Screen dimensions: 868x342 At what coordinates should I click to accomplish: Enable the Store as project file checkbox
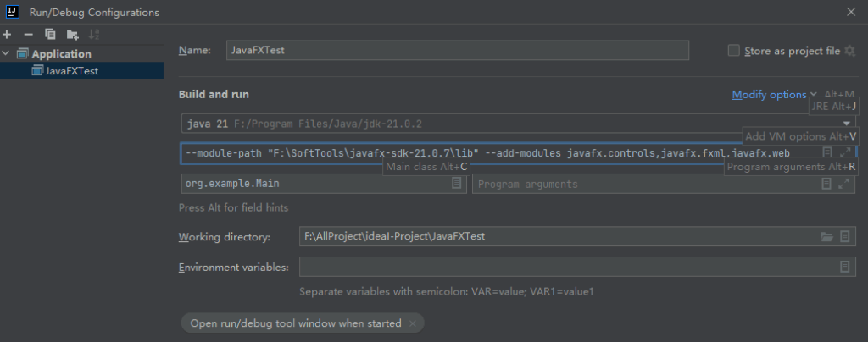pyautogui.click(x=734, y=51)
